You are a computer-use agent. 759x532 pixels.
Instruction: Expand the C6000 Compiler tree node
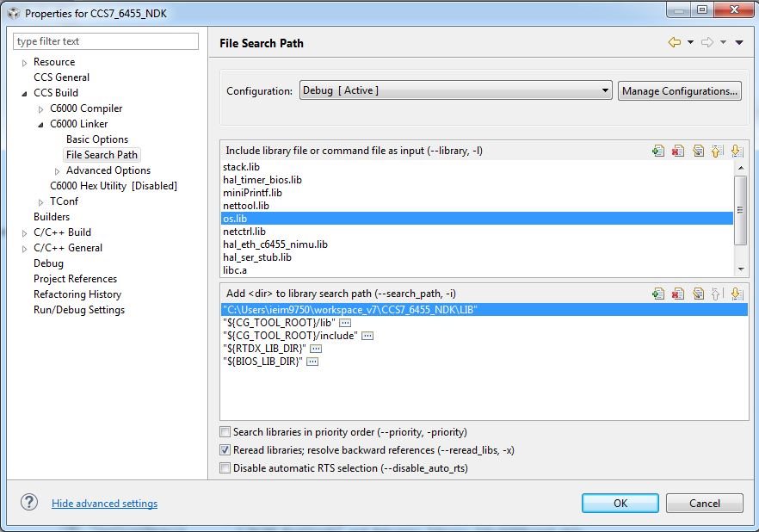pos(40,109)
